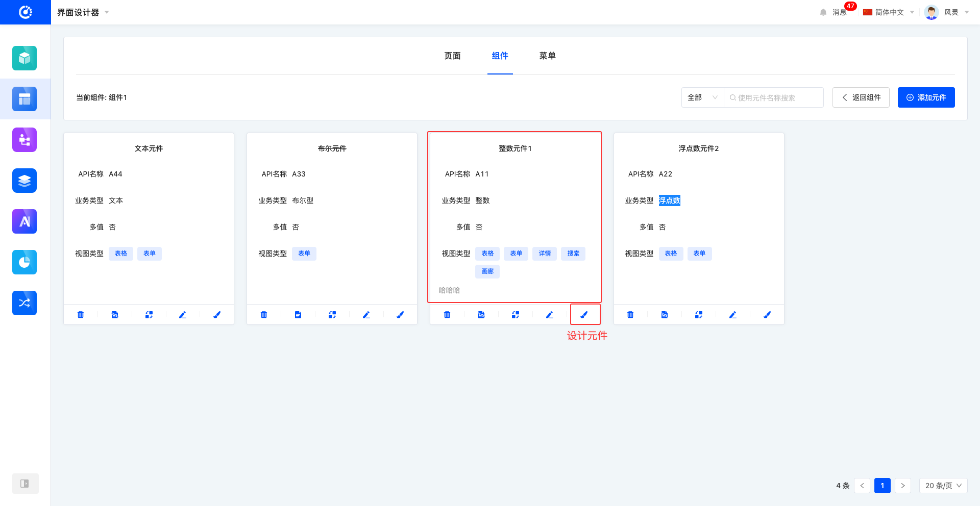Click the document icon on 布尔元件 card
980x506 pixels.
pos(298,315)
